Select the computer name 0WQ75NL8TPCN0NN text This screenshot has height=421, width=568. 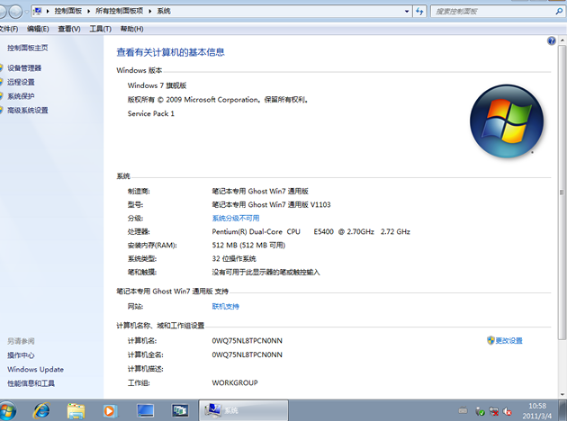(x=247, y=341)
